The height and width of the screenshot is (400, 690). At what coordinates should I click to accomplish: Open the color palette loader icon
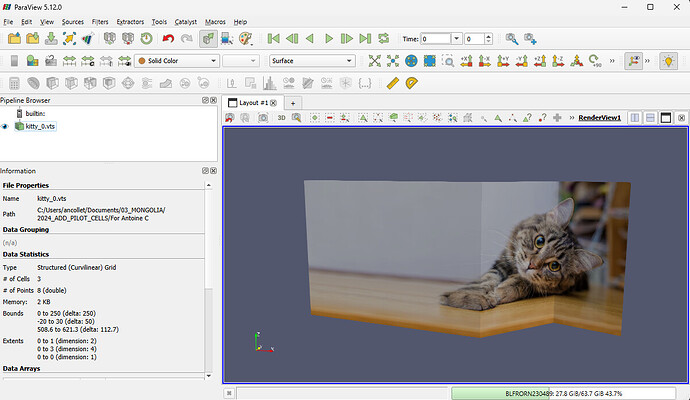tap(245, 39)
